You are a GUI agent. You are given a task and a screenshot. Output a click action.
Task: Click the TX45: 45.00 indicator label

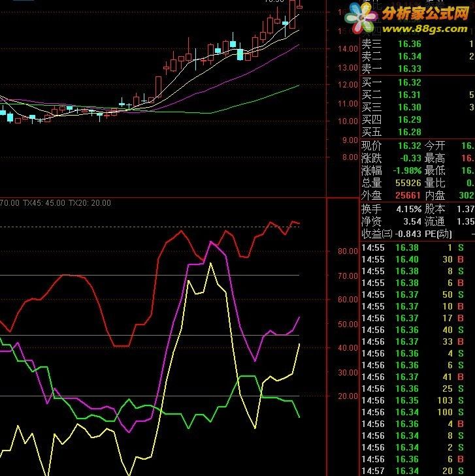pos(44,203)
